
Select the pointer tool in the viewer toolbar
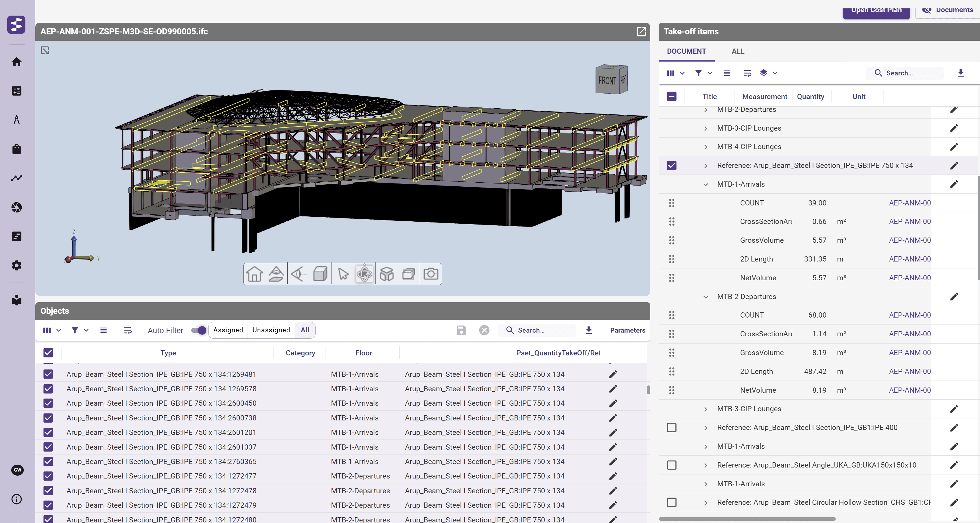click(343, 274)
